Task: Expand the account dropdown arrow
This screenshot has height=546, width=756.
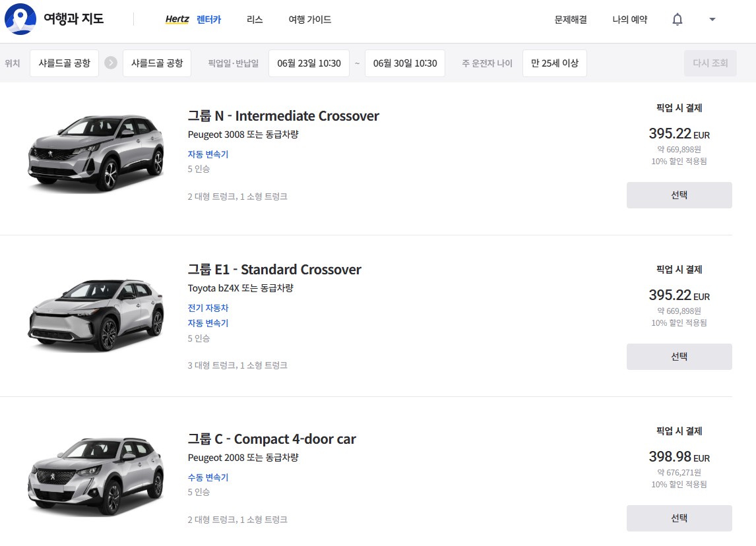Action: click(x=712, y=20)
